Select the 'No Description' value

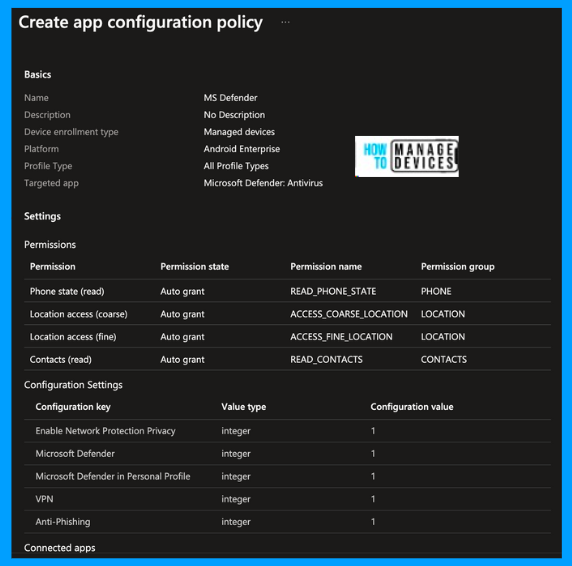click(234, 115)
